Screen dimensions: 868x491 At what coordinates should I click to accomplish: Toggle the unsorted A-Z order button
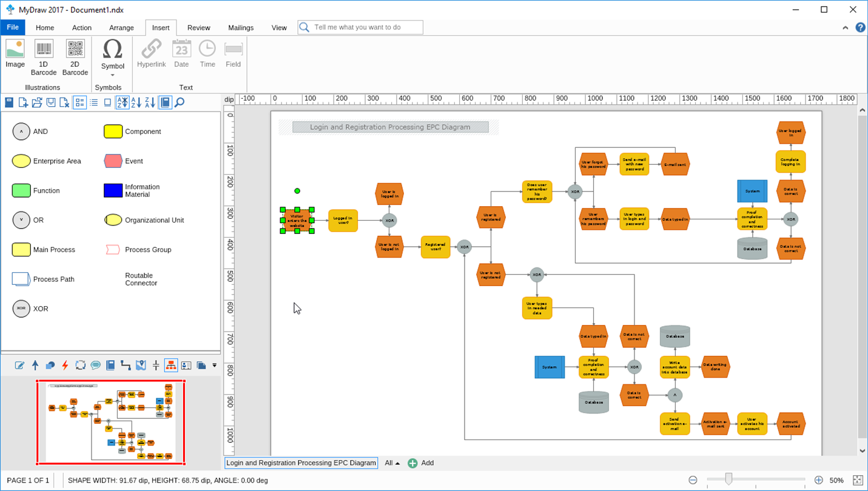(x=123, y=102)
